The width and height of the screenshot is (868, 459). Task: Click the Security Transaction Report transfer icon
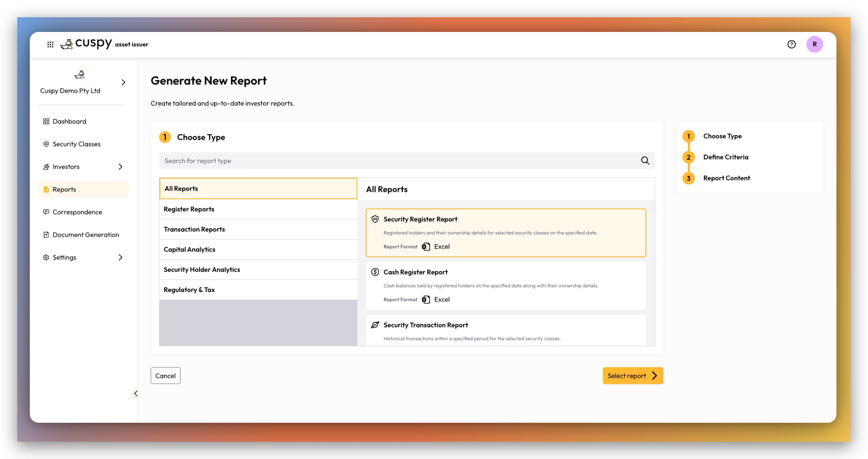375,325
